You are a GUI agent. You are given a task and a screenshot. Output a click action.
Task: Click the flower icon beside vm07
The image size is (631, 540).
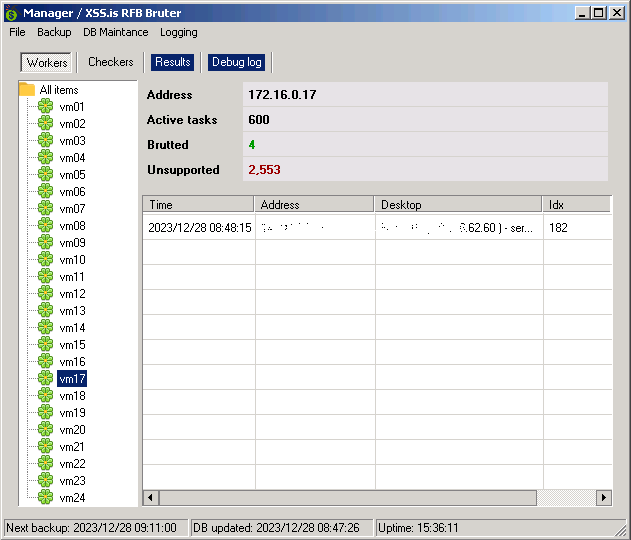click(x=45, y=208)
